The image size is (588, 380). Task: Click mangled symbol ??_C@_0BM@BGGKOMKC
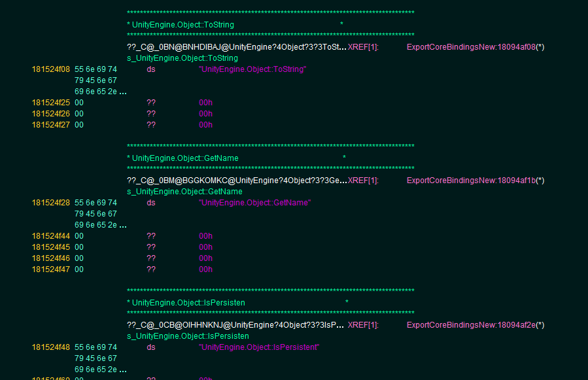[237, 181]
